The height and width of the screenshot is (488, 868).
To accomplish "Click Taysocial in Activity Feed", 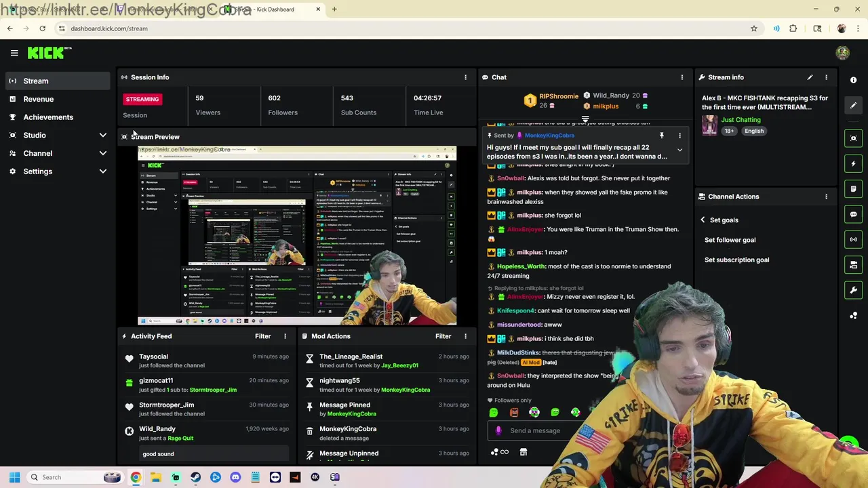I will (153, 357).
